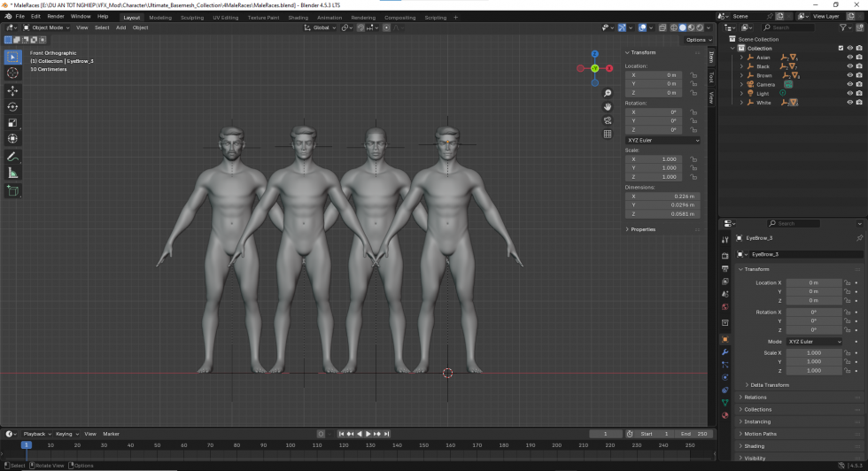Select the Move tool in the toolbar
Screen dimensions: 868x471
click(12, 90)
